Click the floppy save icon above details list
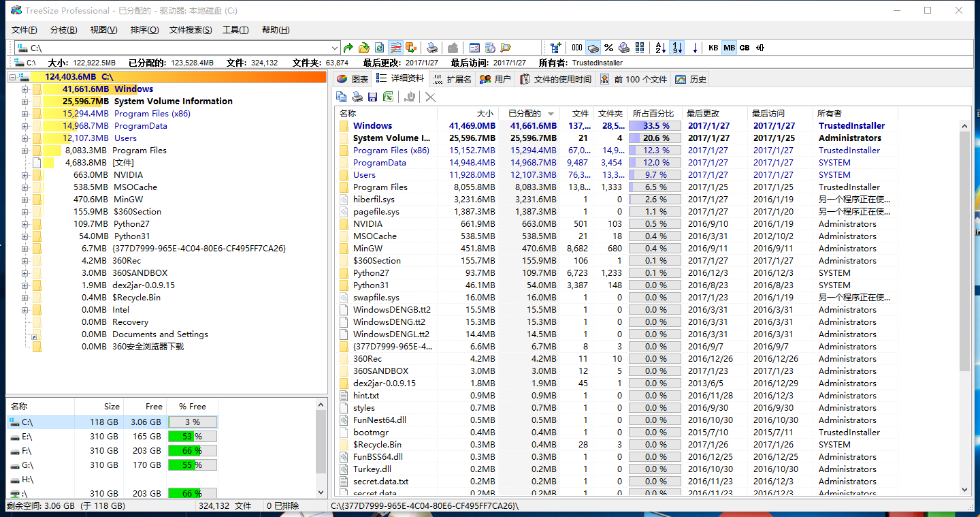 click(x=372, y=97)
